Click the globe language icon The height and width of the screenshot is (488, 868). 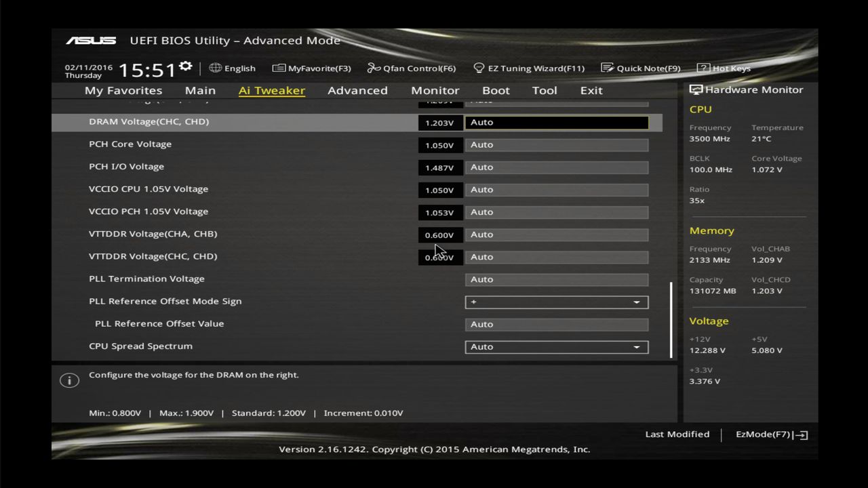tap(216, 68)
